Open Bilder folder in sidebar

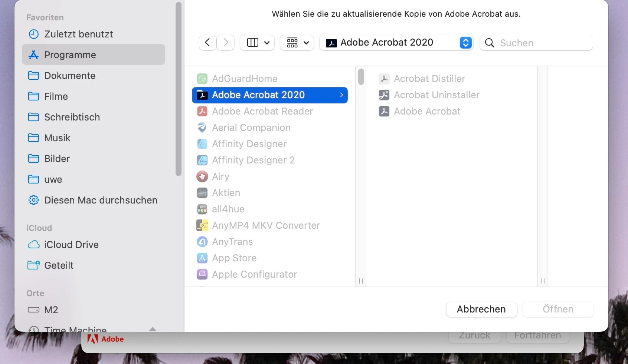point(94,159)
